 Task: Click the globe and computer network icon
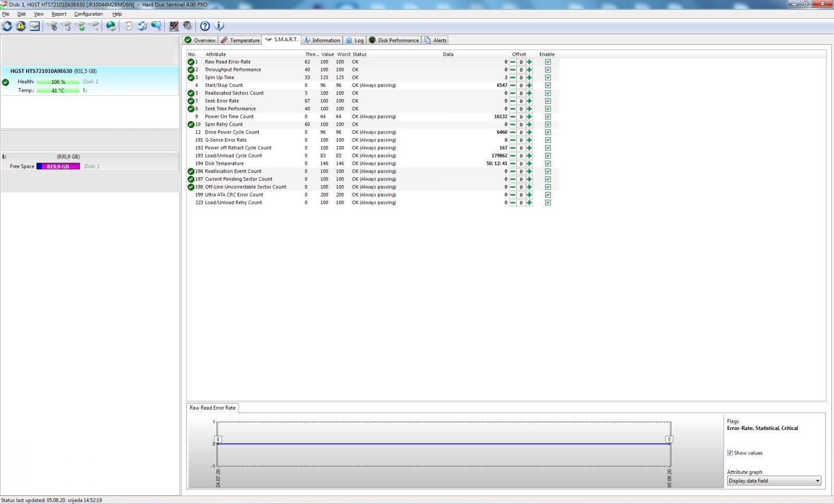pyautogui.click(x=156, y=26)
